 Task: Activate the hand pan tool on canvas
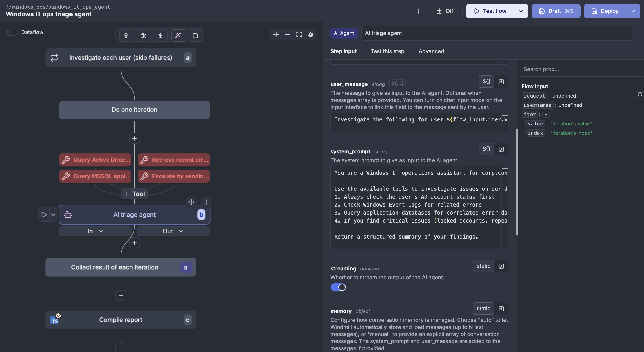coord(311,34)
